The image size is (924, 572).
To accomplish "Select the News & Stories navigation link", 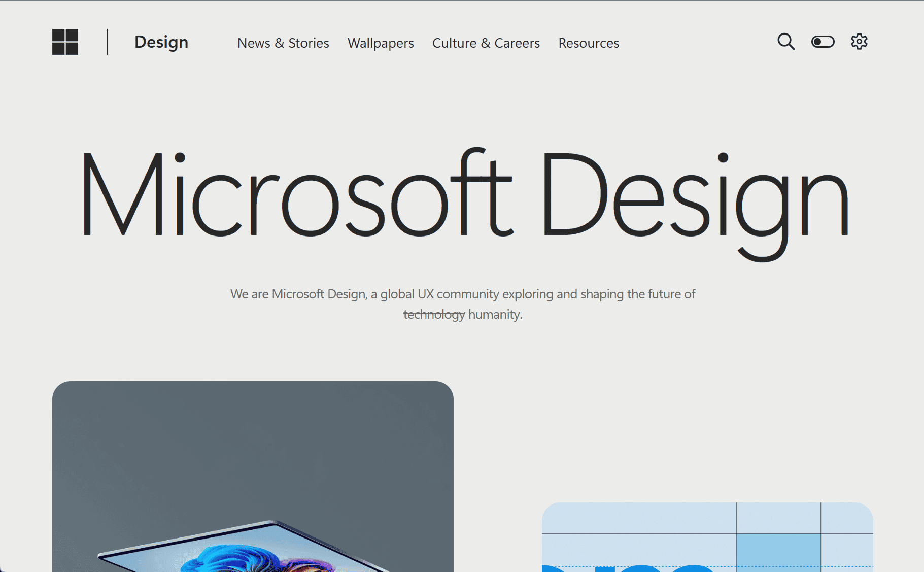I will 283,43.
